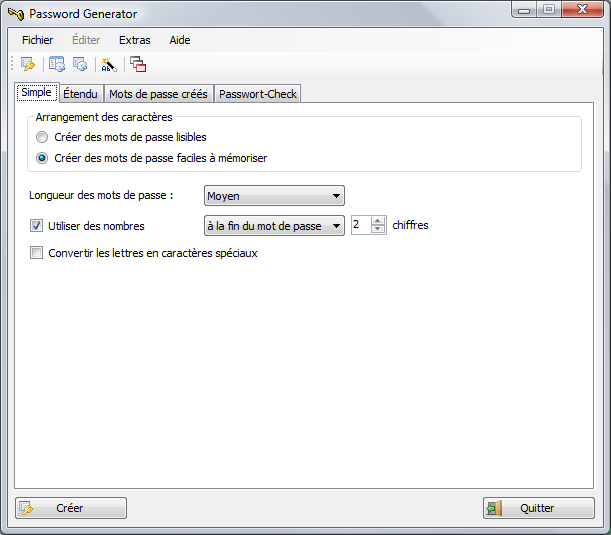Decrease the chiffres count with down arrow

click(x=377, y=230)
